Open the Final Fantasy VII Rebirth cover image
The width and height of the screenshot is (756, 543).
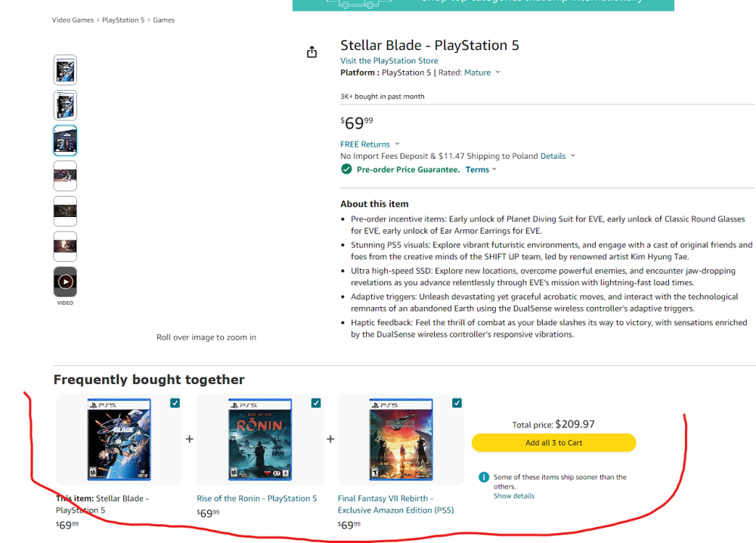[x=401, y=440]
